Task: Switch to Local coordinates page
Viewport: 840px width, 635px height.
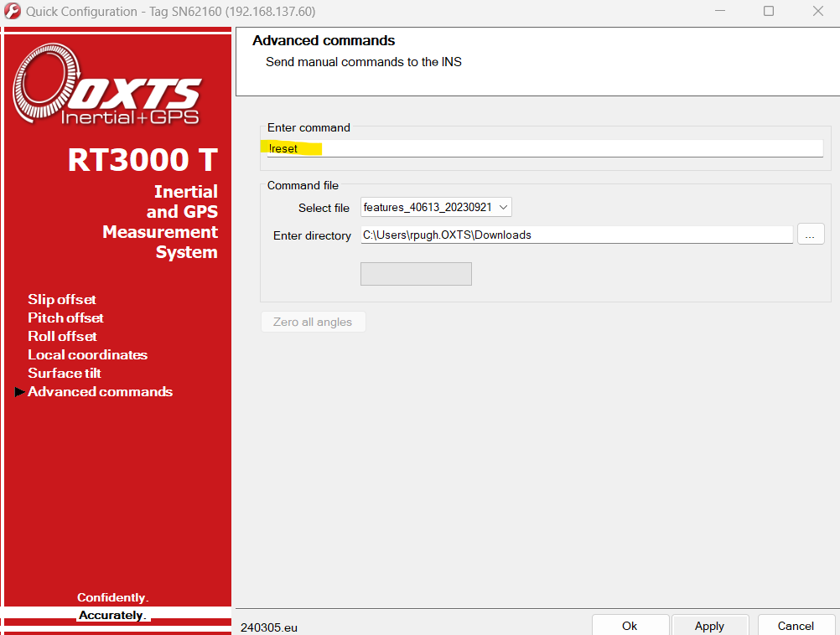Action: point(87,354)
